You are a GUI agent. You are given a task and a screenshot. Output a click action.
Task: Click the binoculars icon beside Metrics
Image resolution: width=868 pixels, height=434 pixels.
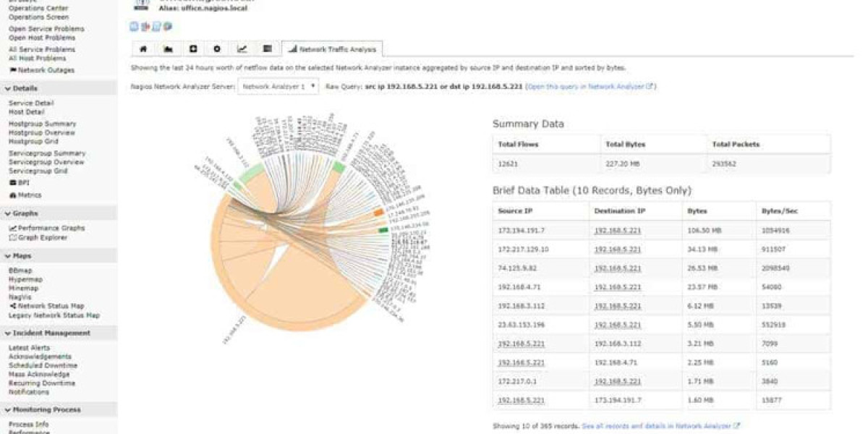pyautogui.click(x=12, y=195)
